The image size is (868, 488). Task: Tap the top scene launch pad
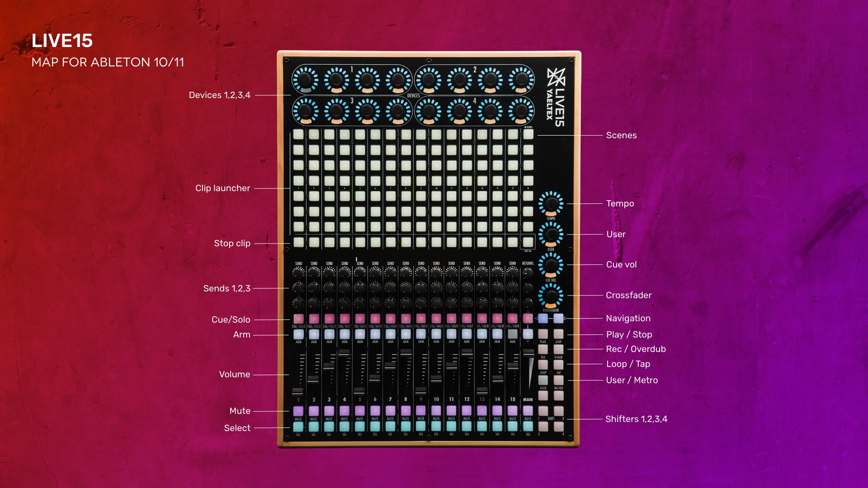click(528, 134)
